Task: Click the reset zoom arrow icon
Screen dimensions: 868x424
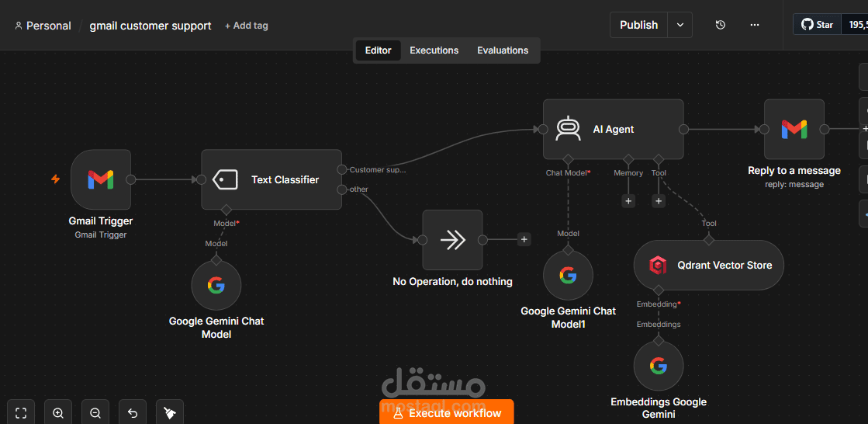Action: (133, 412)
